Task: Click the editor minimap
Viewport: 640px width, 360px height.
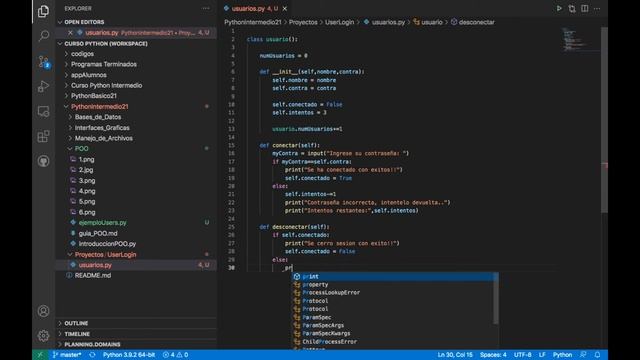Action: tap(580, 40)
